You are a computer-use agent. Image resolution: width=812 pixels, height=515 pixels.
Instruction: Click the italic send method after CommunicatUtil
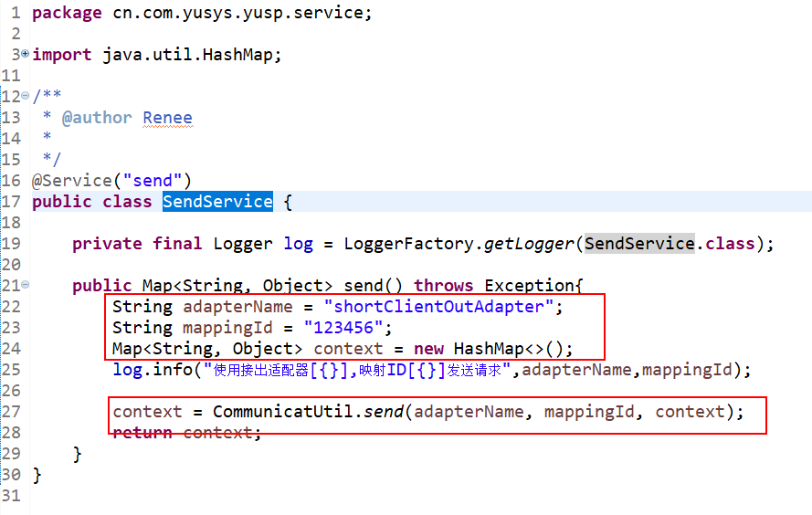point(384,412)
